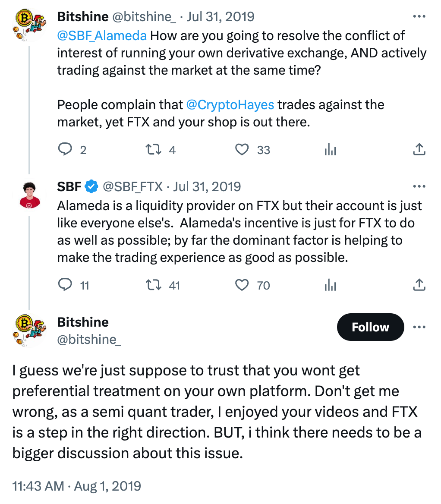
Task: Like Bitshine's tweet with 33 likes
Action: (242, 149)
